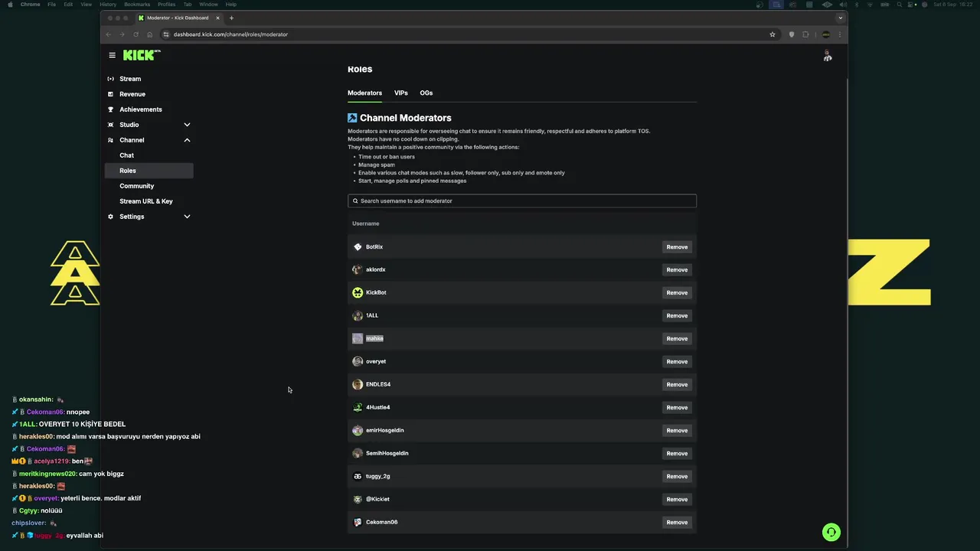The image size is (980, 551).
Task: Click the SemihHosgeldin username text
Action: [x=387, y=454]
